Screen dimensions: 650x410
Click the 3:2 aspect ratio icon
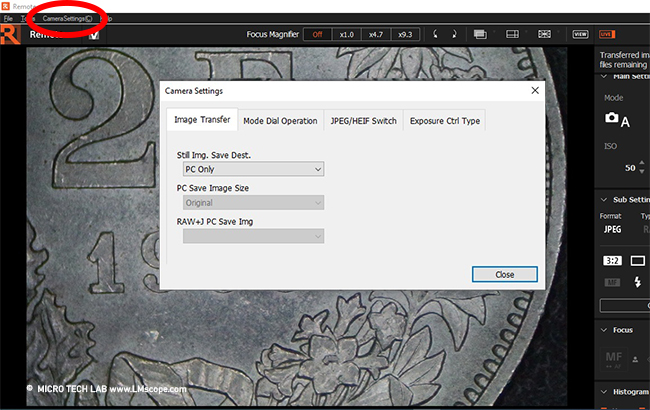[x=612, y=261]
